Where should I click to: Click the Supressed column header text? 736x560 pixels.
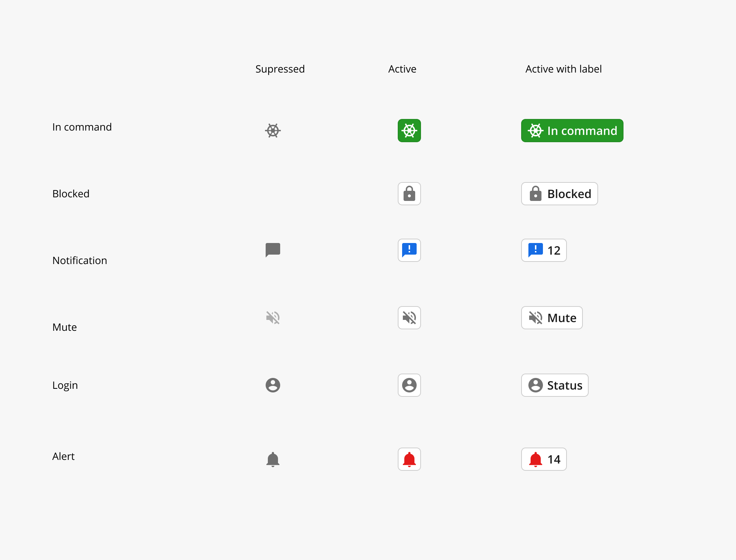click(280, 69)
